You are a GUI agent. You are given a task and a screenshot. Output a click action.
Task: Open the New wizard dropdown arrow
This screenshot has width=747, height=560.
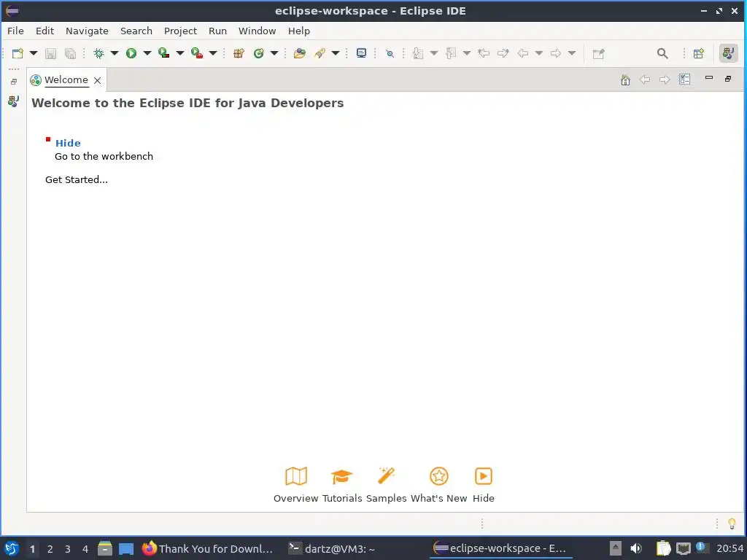click(34, 53)
